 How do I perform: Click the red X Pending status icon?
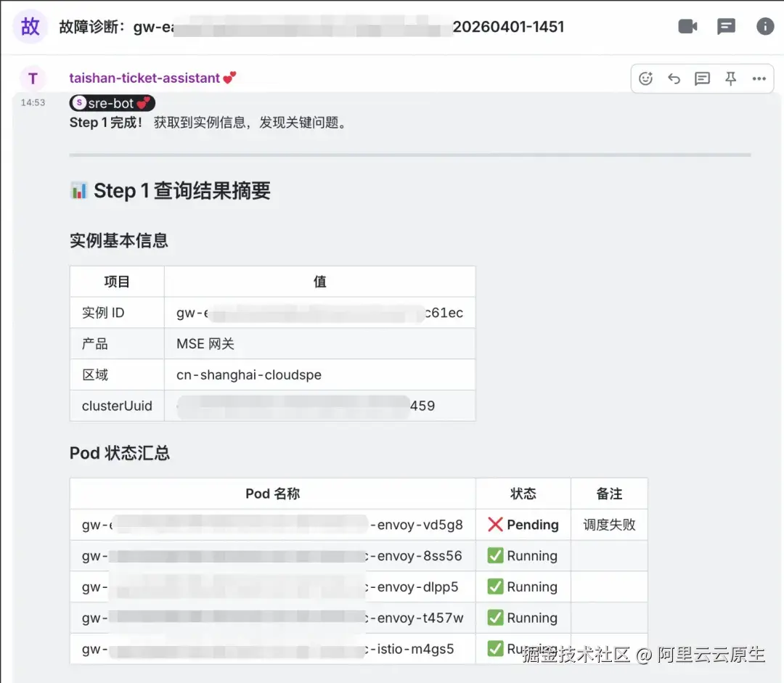[501, 524]
